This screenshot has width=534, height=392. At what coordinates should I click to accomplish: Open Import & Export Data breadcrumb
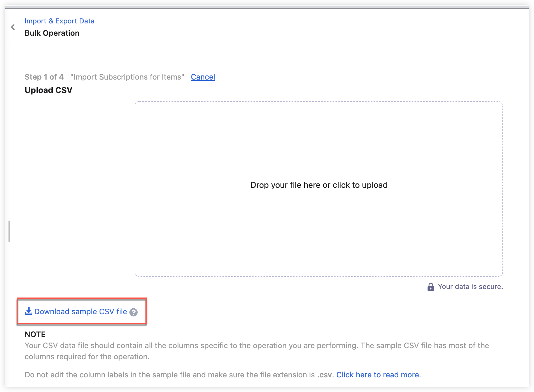click(59, 21)
